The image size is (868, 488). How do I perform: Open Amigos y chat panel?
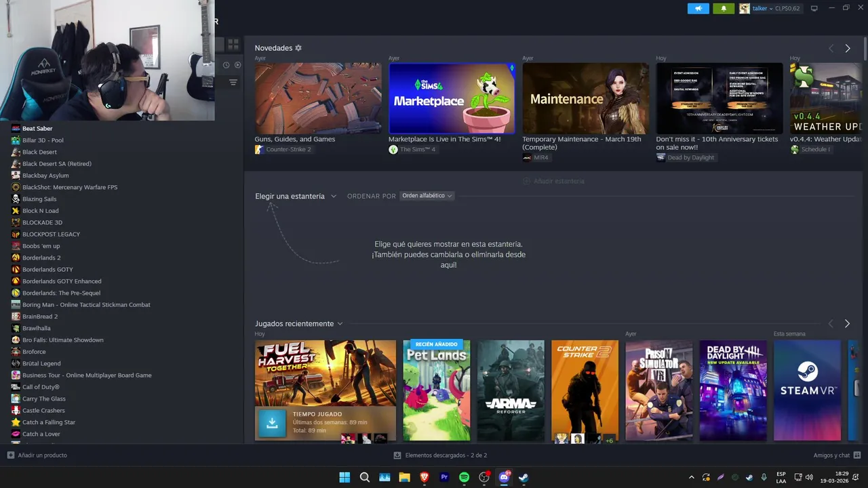pyautogui.click(x=837, y=455)
